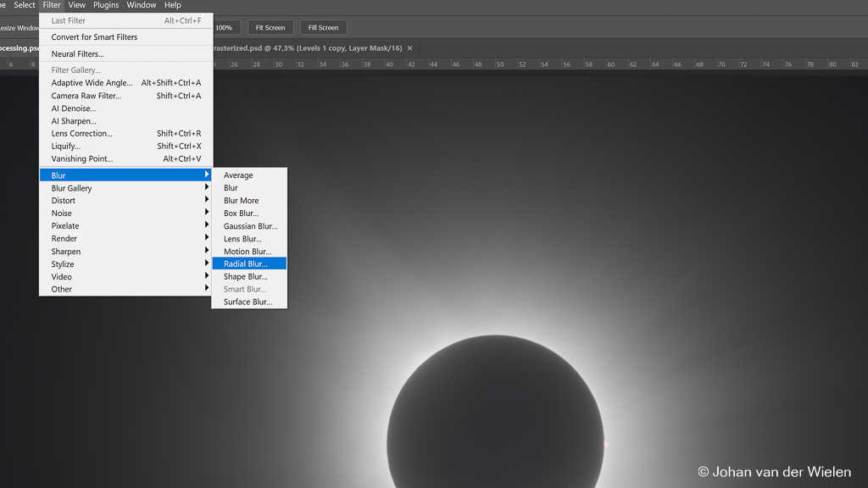Launch AI Denoise filter
The width and height of the screenshot is (868, 488).
(x=126, y=108)
